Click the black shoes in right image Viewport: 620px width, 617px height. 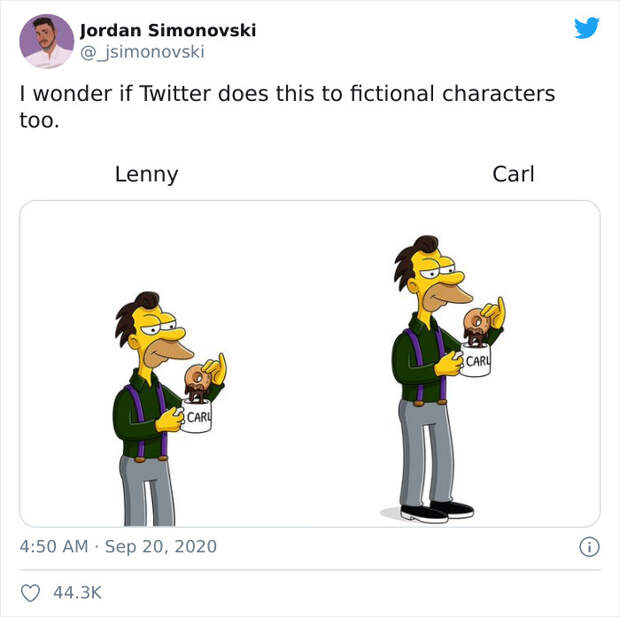[437, 511]
